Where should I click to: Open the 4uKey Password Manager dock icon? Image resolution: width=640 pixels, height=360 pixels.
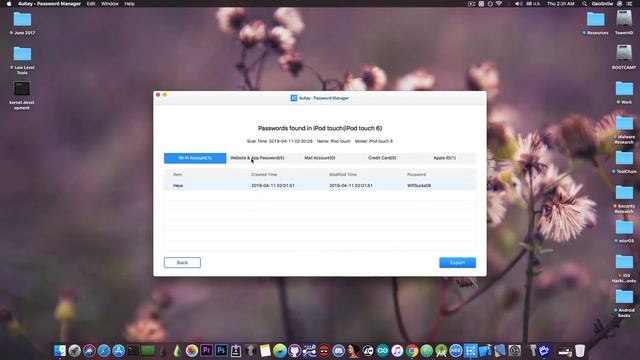[x=471, y=350]
